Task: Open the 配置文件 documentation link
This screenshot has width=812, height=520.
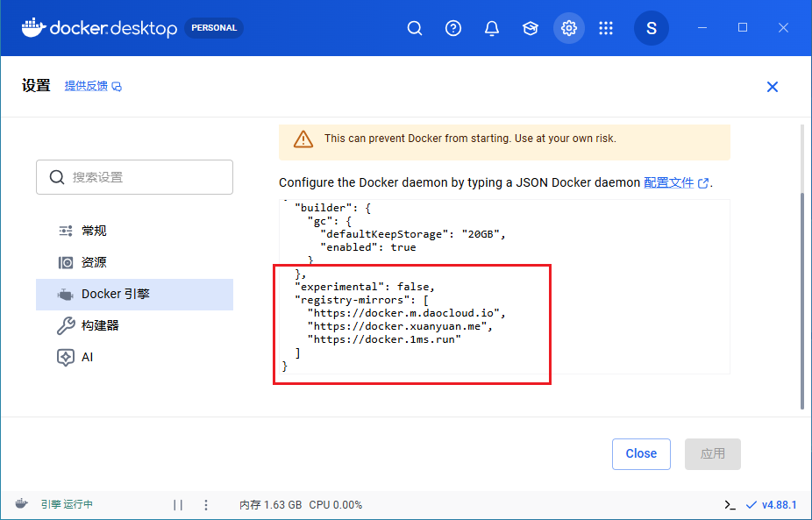Action: pyautogui.click(x=668, y=182)
